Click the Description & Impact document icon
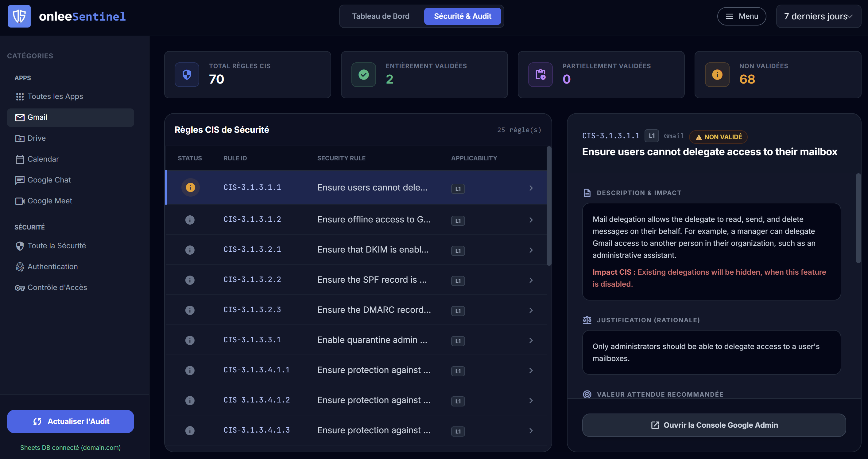The width and height of the screenshot is (868, 459). (587, 193)
